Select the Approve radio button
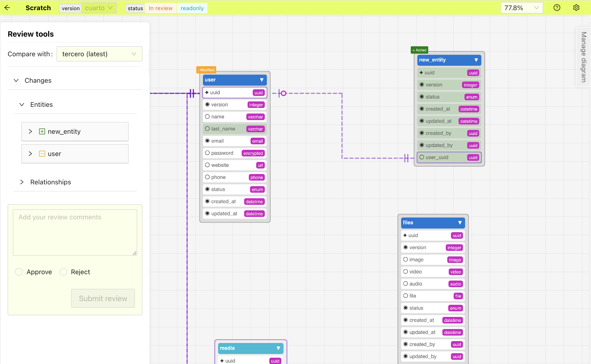The height and width of the screenshot is (364, 591). [x=19, y=272]
